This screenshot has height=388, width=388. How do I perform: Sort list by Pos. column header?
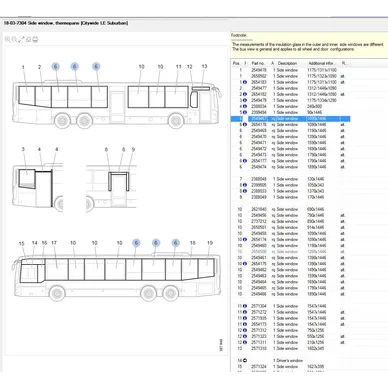(x=236, y=63)
